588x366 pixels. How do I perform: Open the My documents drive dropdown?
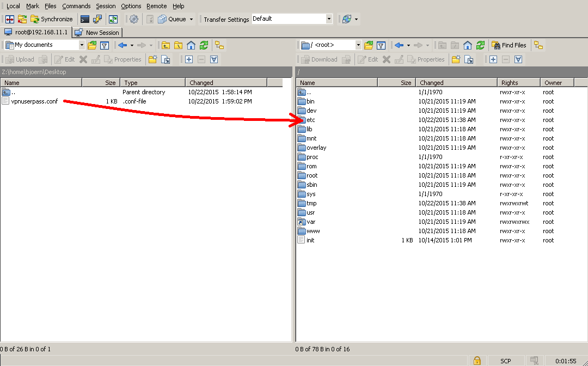coord(82,45)
